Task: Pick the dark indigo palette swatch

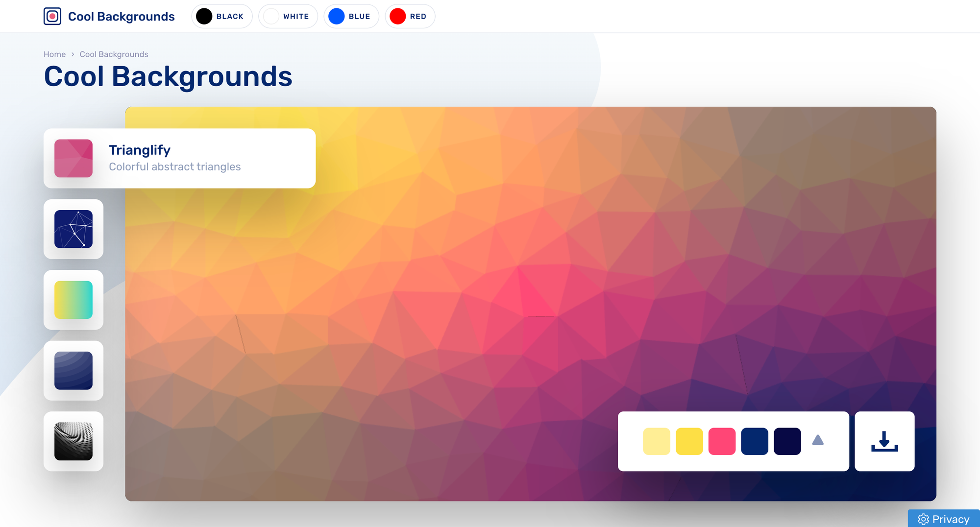Action: coord(787,441)
